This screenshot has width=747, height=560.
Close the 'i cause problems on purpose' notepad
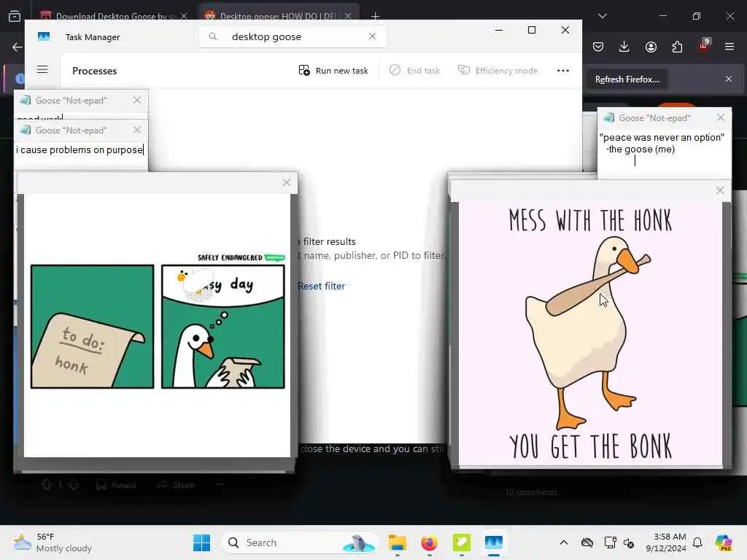pyautogui.click(x=137, y=130)
